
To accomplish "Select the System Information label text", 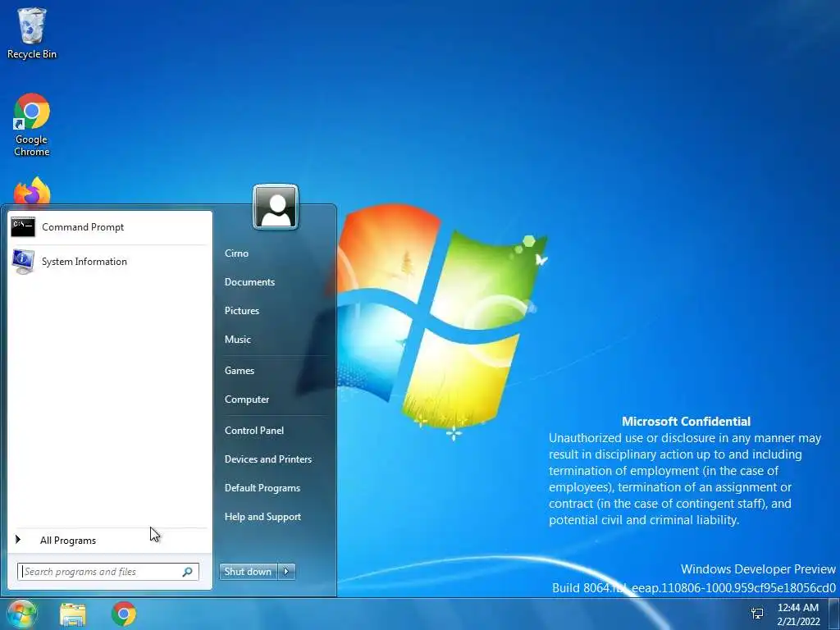I will (x=84, y=262).
